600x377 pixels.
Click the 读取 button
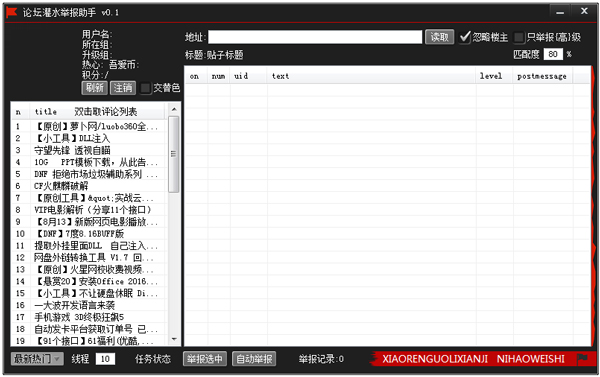[439, 37]
